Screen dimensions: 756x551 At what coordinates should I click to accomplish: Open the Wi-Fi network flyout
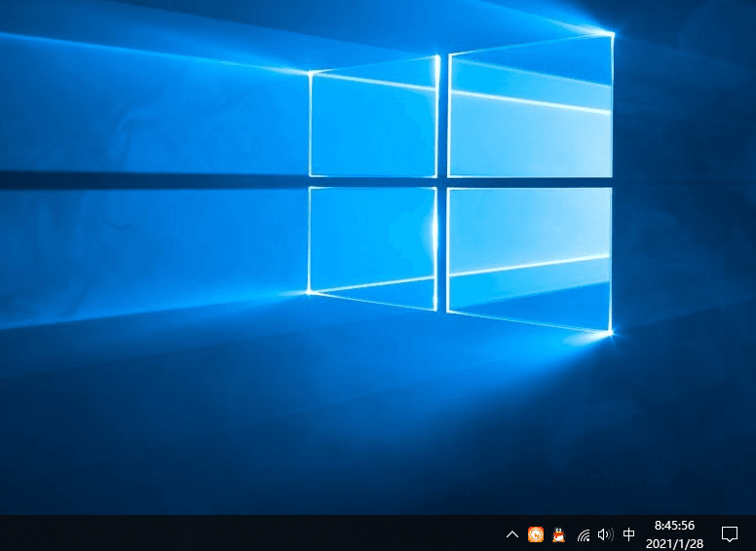(584, 534)
